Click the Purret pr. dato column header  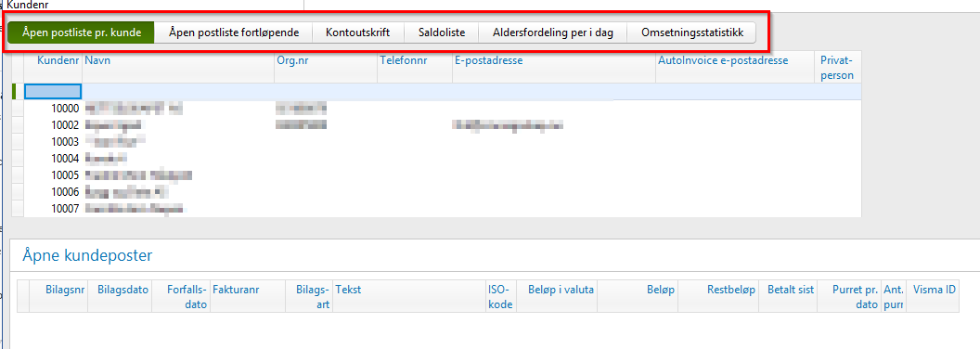(x=849, y=296)
